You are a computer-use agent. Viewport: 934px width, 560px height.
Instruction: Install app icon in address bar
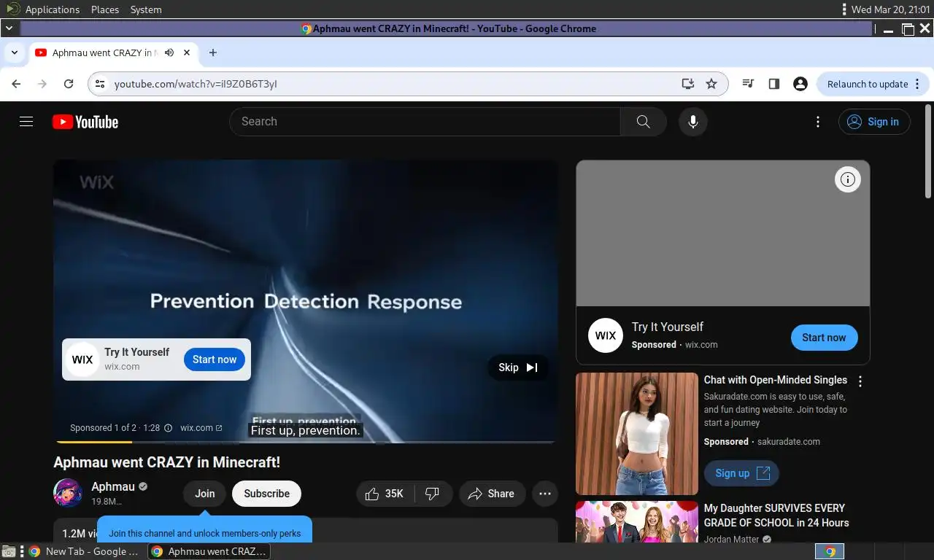pos(687,84)
